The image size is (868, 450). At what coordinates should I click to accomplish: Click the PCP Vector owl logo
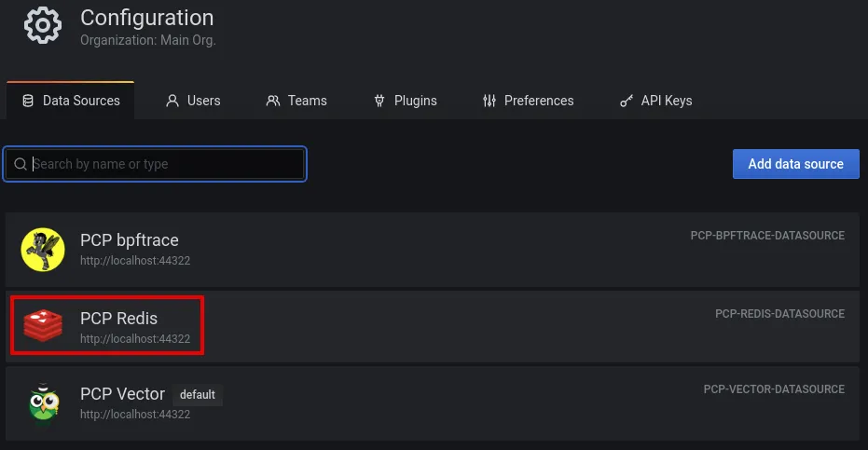click(43, 402)
